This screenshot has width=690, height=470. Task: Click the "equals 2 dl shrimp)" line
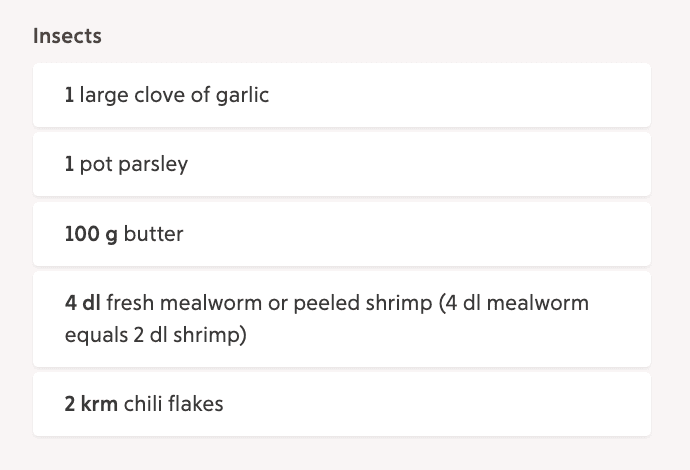coord(156,335)
